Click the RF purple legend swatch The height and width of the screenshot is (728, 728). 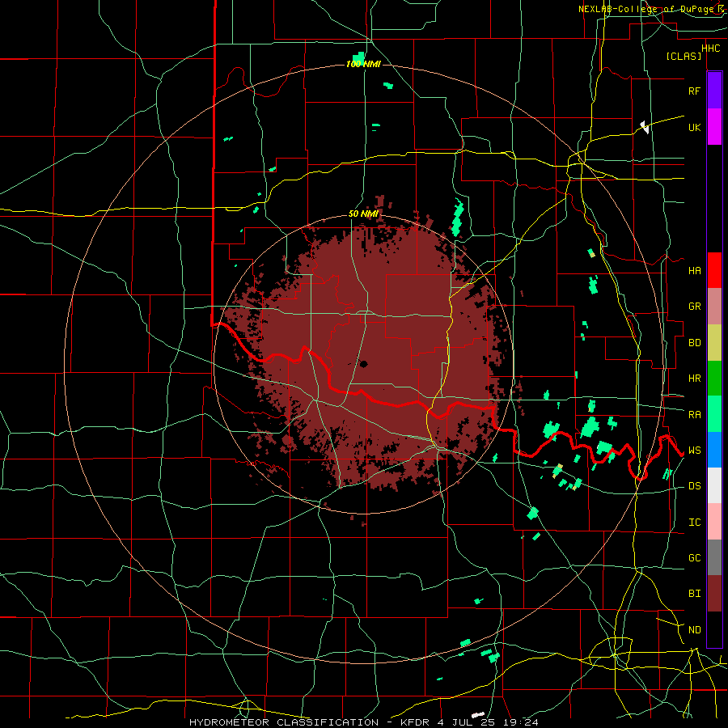714,91
